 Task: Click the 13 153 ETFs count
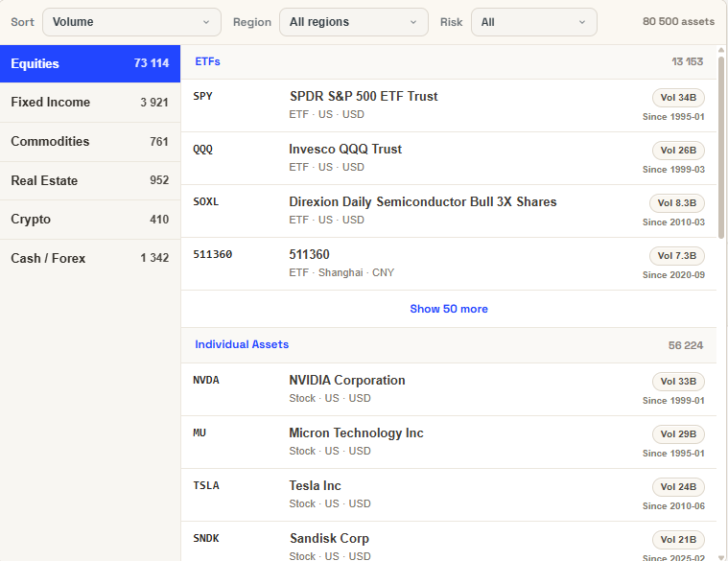687,61
